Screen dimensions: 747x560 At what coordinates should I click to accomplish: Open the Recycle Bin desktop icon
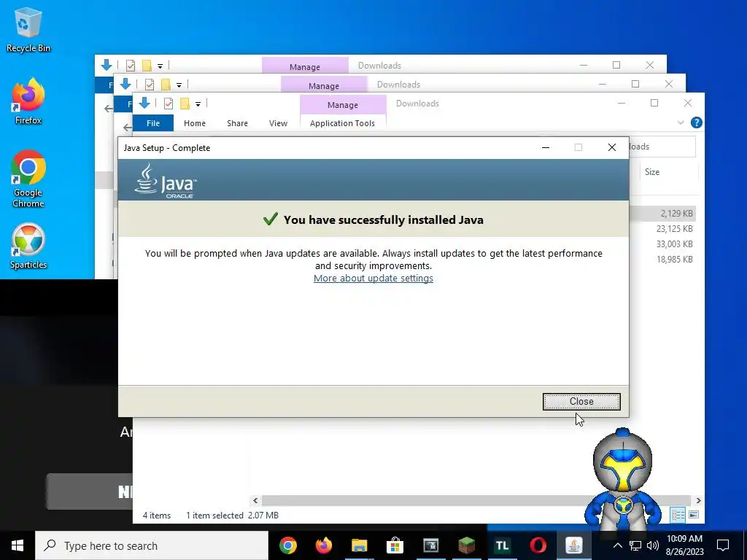point(28,31)
